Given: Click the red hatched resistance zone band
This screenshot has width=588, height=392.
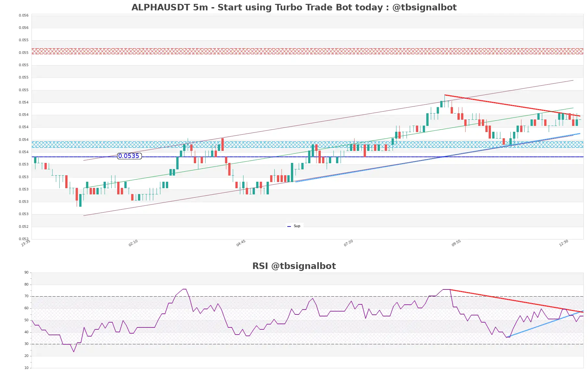Looking at the screenshot, I should pyautogui.click(x=307, y=51).
